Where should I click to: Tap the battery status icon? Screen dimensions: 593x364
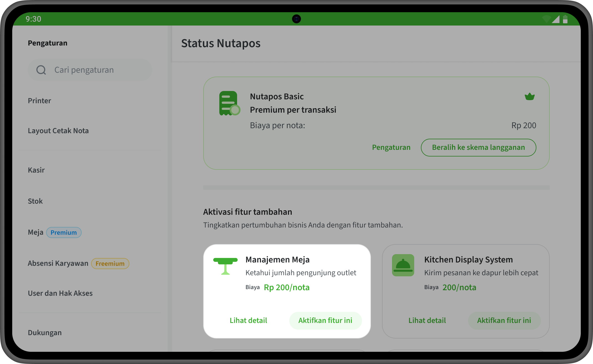point(565,19)
